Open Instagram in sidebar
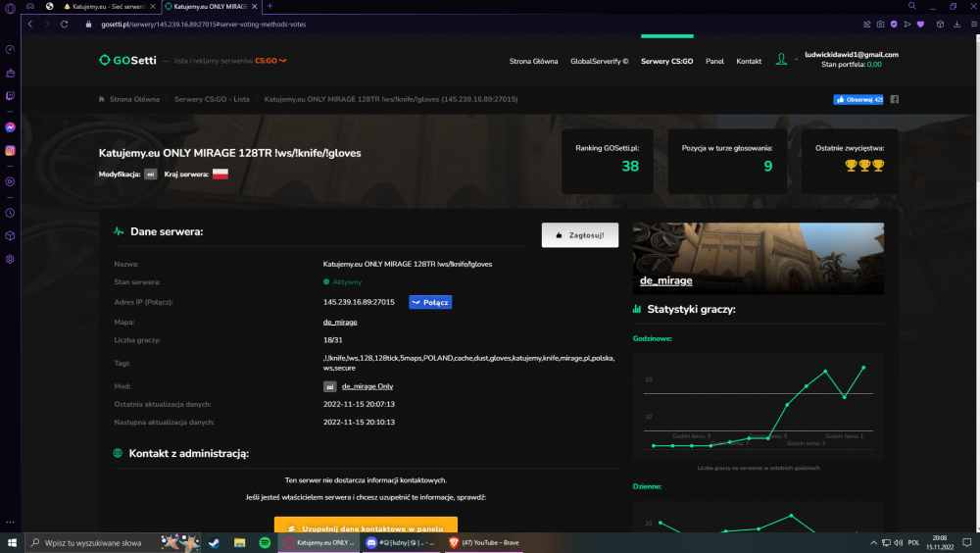 tap(10, 150)
